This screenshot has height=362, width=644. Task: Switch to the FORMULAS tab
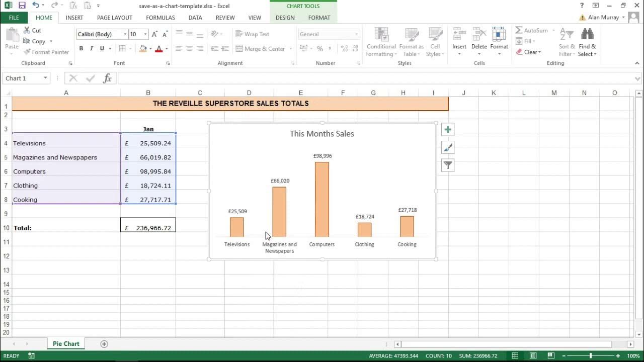tap(160, 18)
